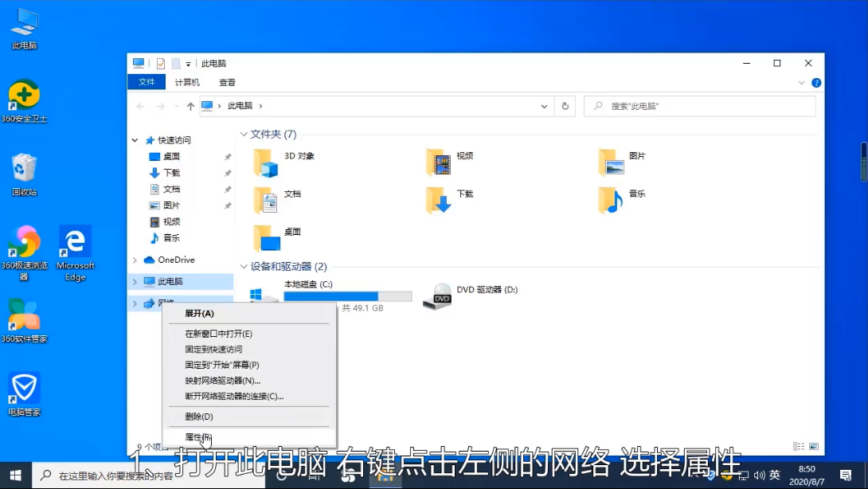The height and width of the screenshot is (489, 868).
Task: Open the 3D 对象 folder
Action: tap(284, 162)
